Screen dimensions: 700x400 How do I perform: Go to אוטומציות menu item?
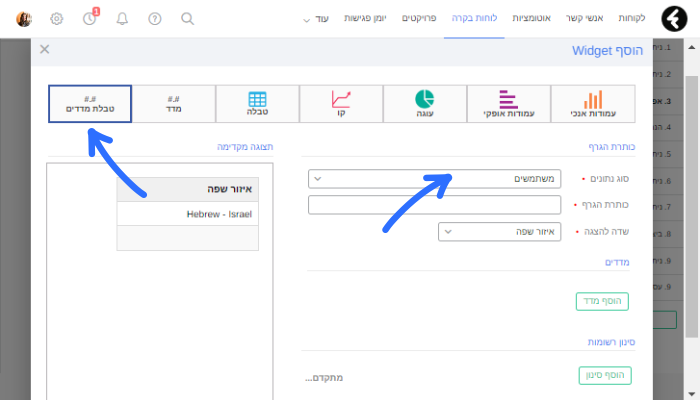click(531, 18)
